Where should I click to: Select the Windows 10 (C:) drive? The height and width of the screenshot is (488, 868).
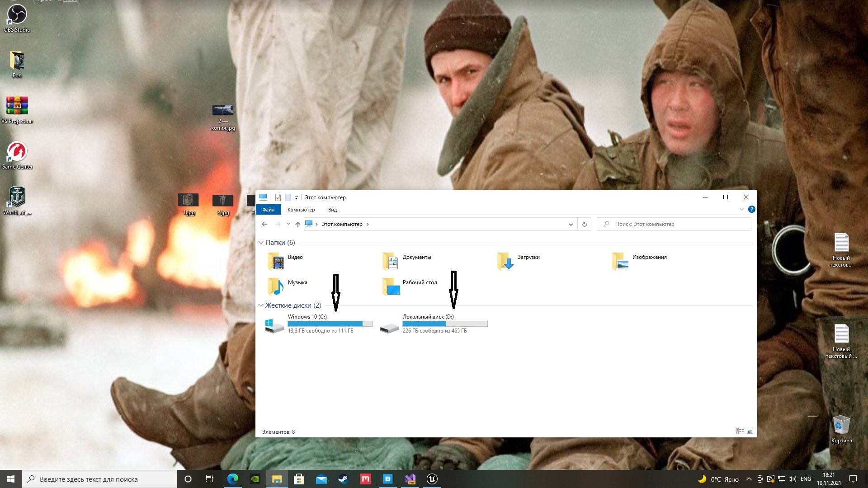tap(319, 324)
